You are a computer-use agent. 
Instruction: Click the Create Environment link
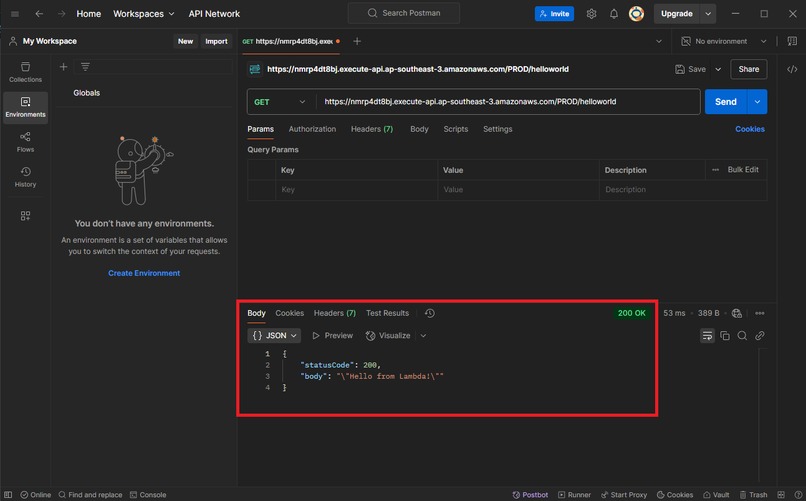pos(144,273)
